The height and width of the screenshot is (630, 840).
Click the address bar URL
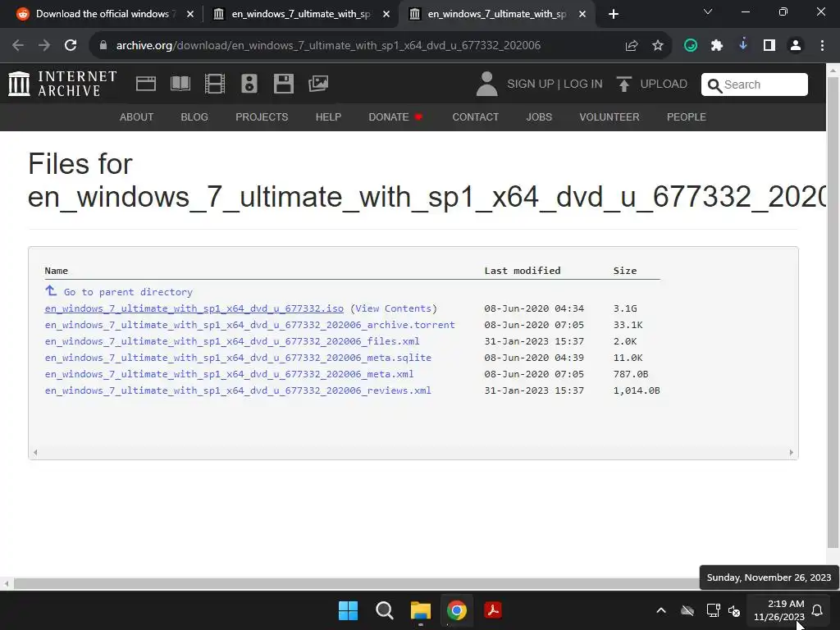[328, 46]
